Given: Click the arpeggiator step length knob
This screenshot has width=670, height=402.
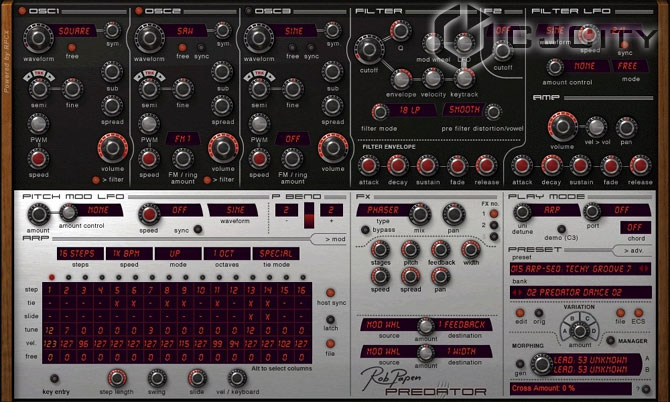Looking at the screenshot, I should 117,379.
